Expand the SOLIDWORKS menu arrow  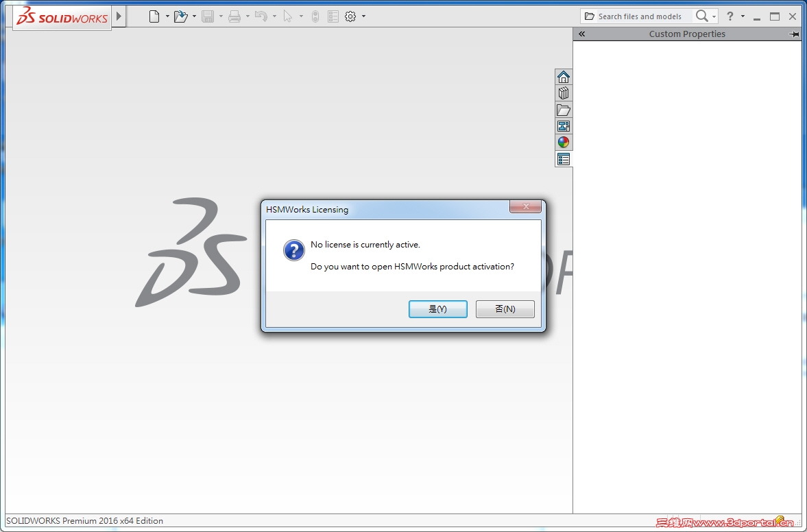[x=119, y=16]
